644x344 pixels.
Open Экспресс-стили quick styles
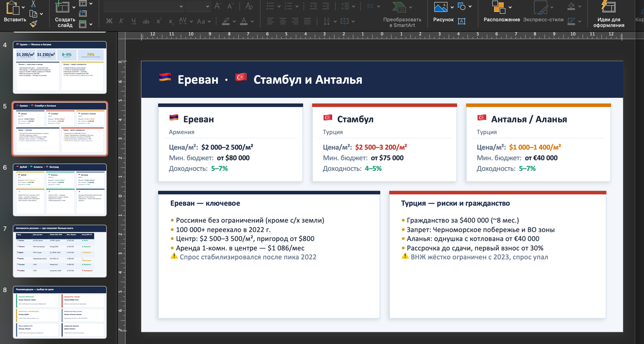click(x=543, y=12)
